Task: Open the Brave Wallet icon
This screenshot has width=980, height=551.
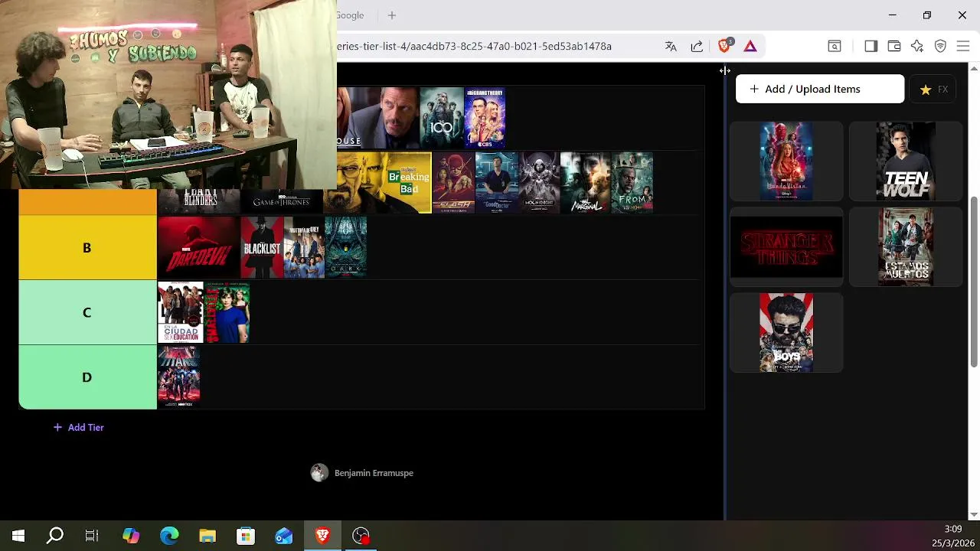Action: pos(893,46)
